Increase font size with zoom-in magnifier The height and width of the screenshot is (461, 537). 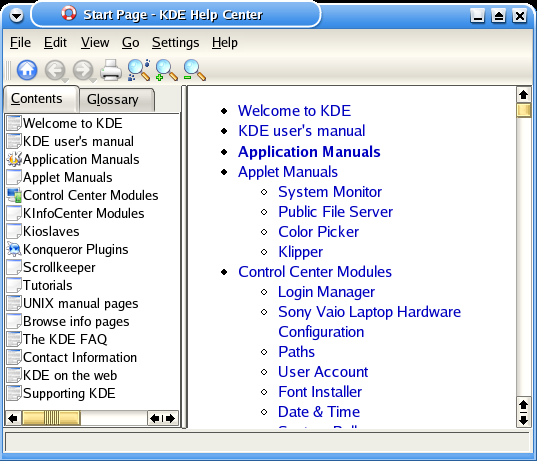click(166, 70)
